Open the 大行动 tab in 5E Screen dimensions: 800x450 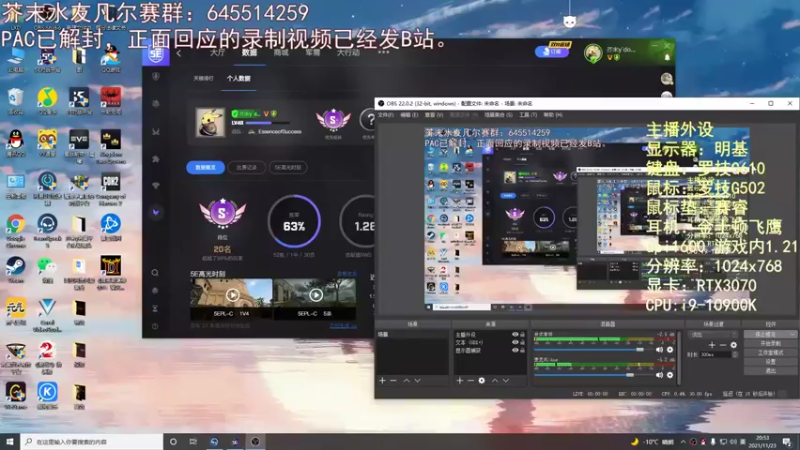click(x=348, y=53)
